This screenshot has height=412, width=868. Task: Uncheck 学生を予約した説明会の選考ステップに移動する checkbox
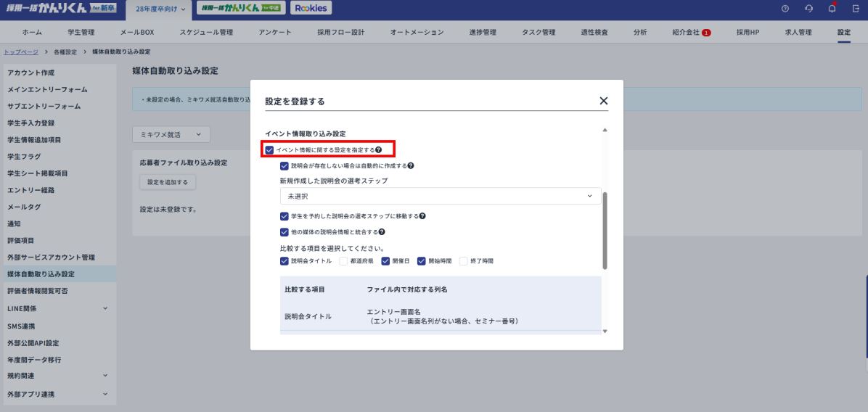coord(284,216)
